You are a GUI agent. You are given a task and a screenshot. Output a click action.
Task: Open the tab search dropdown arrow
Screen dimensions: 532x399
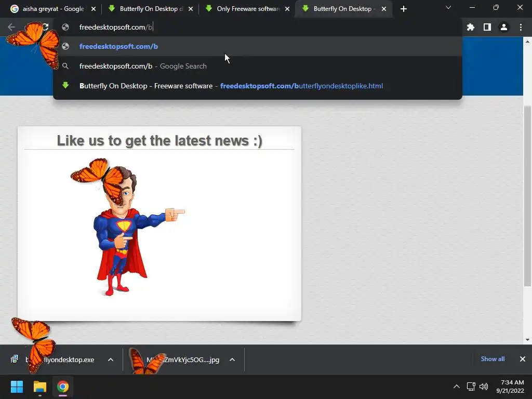pyautogui.click(x=448, y=7)
